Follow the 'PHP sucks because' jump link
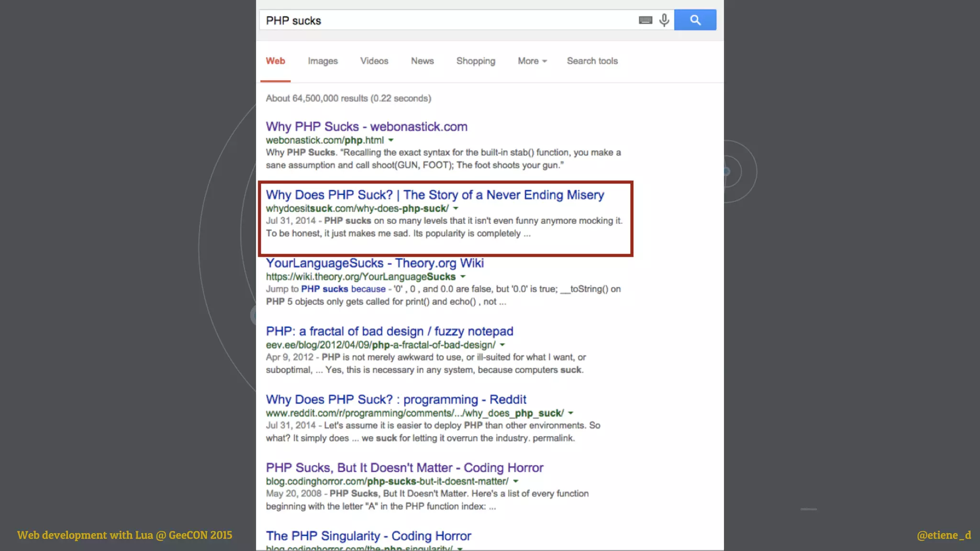This screenshot has width=980, height=551. [x=343, y=289]
